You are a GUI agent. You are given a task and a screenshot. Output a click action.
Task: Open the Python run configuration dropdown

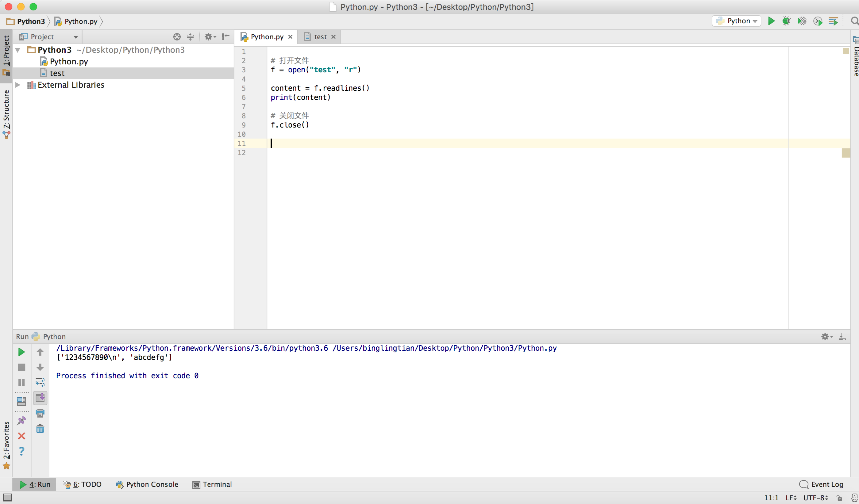coord(736,21)
